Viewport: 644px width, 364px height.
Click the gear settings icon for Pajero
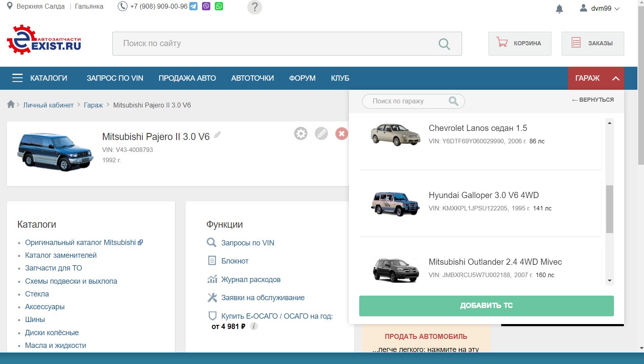[301, 133]
